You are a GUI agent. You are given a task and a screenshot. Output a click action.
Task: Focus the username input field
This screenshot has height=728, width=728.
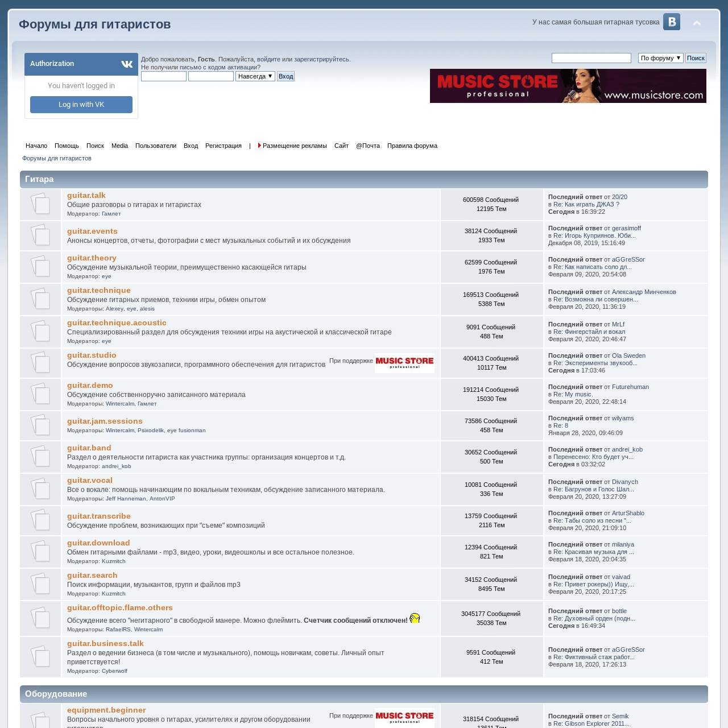164,76
